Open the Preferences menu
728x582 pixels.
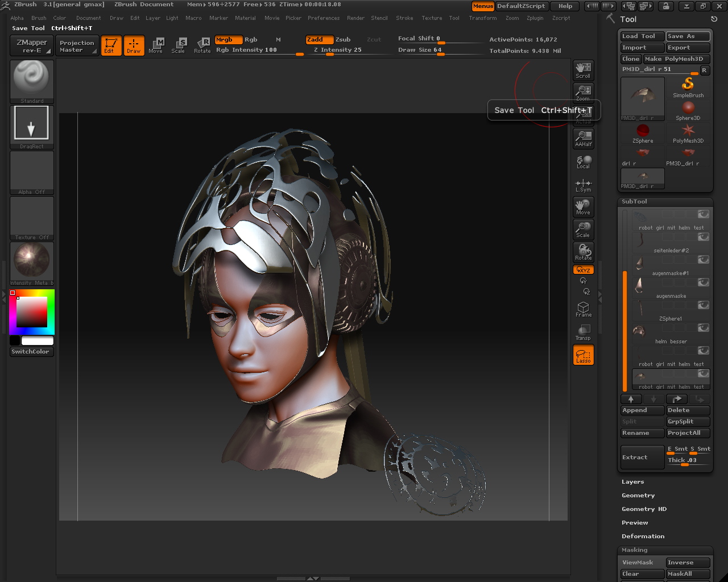coord(324,18)
